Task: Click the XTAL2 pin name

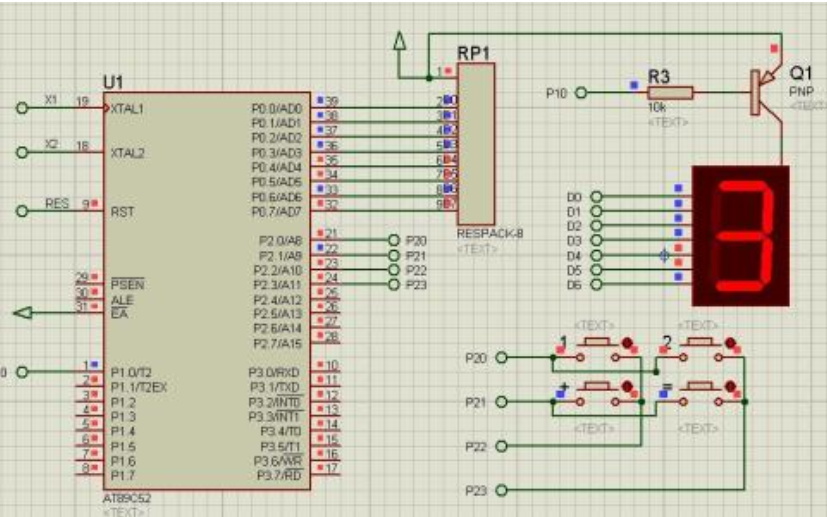Action: tap(128, 153)
